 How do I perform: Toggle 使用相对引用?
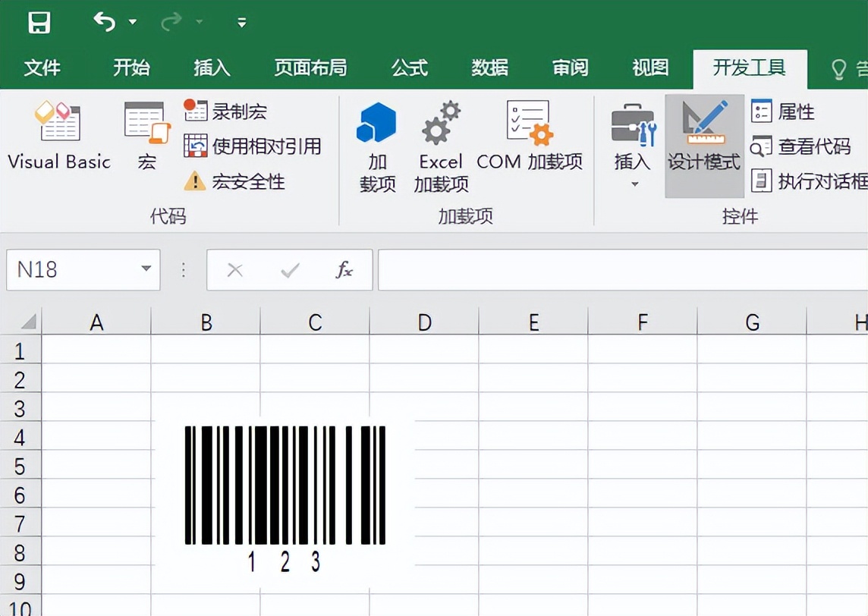253,146
